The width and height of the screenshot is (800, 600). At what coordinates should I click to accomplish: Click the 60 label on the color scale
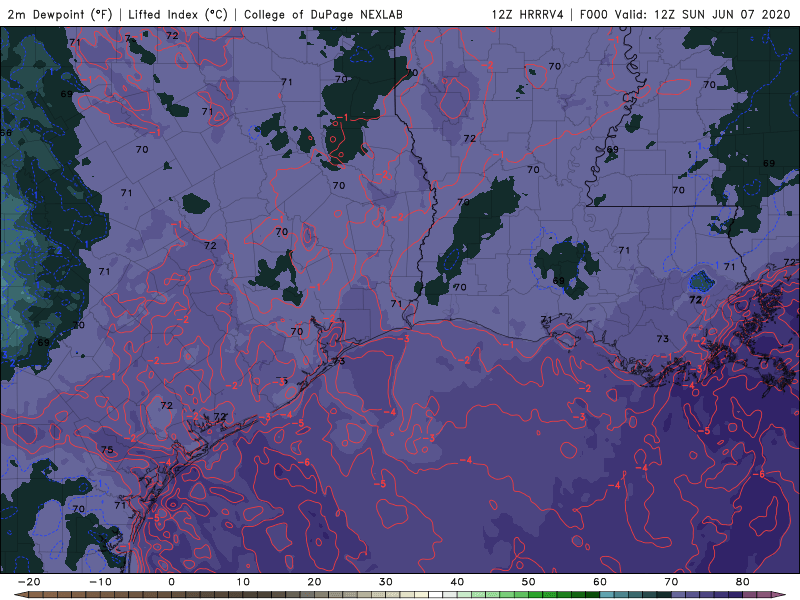click(600, 582)
